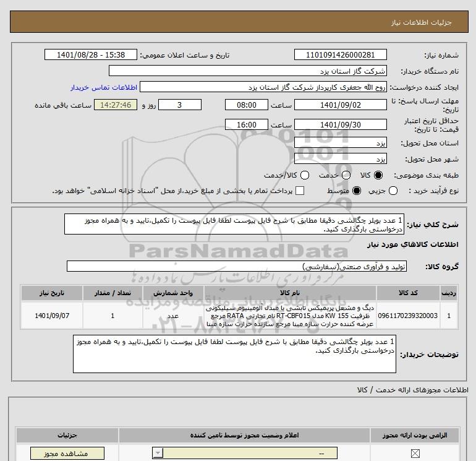Click request creator name field
This screenshot has width=476, height=461.
263,87
